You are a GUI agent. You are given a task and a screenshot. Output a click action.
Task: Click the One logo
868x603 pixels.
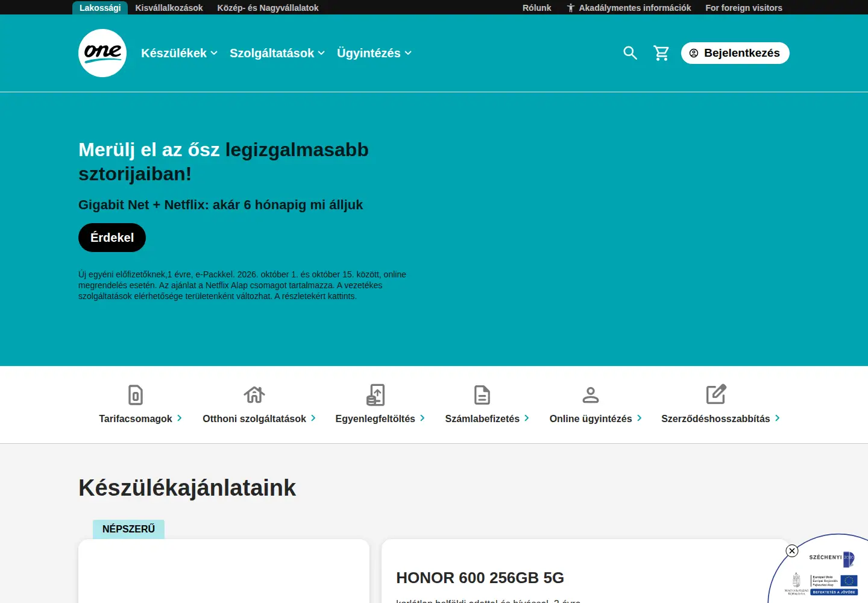point(102,53)
